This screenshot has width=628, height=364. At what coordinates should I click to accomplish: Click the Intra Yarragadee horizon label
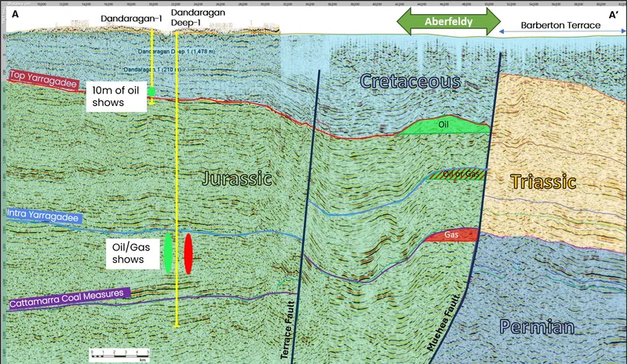44,216
